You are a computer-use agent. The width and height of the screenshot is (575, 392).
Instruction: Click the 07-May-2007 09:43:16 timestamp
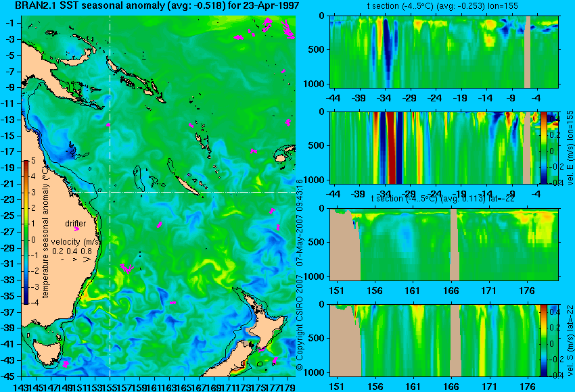(300, 223)
